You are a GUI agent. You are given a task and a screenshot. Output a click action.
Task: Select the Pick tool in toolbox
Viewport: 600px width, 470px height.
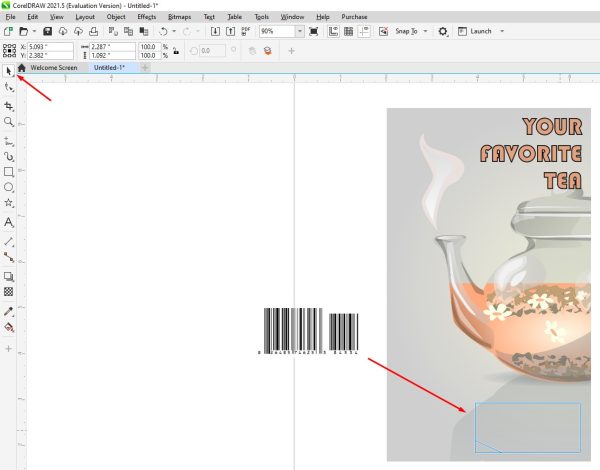pos(9,70)
